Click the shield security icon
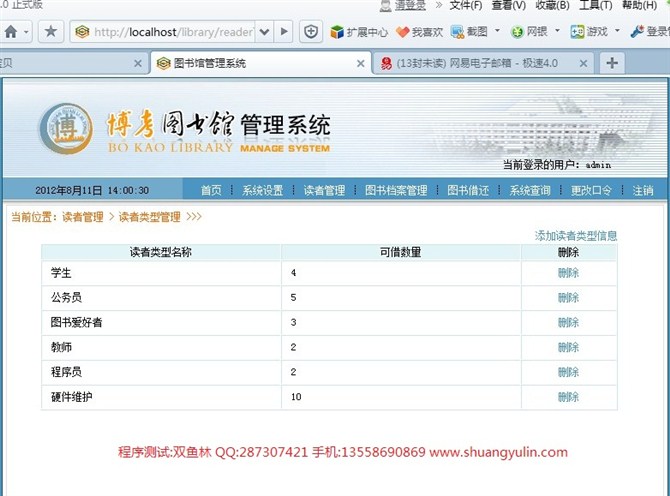This screenshot has width=670, height=496. (x=312, y=32)
